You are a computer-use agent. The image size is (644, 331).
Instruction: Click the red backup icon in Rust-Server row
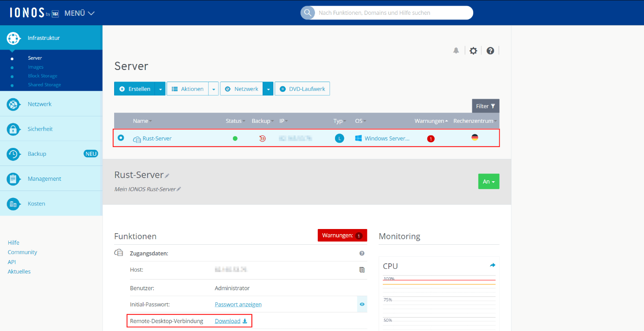[x=263, y=138]
